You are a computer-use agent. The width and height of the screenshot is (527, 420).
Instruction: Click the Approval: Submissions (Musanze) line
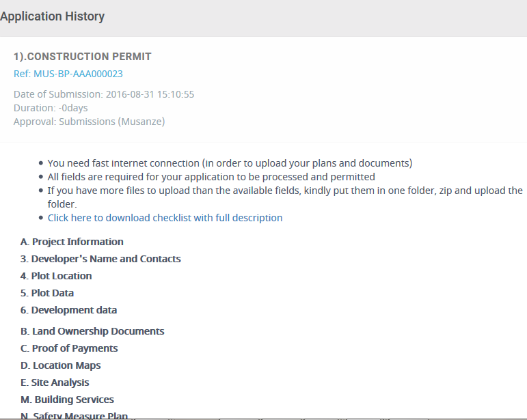(x=90, y=122)
